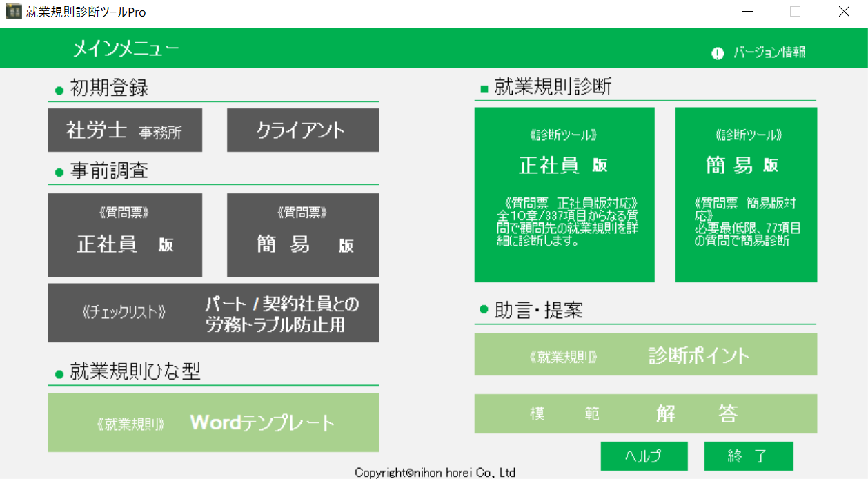Click the 初期登録 section heading
This screenshot has height=479, width=868.
(x=109, y=88)
